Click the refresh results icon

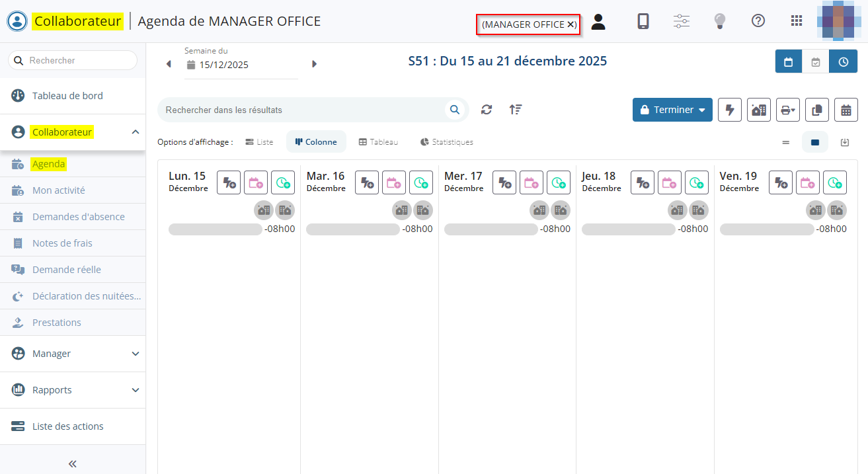click(x=487, y=110)
